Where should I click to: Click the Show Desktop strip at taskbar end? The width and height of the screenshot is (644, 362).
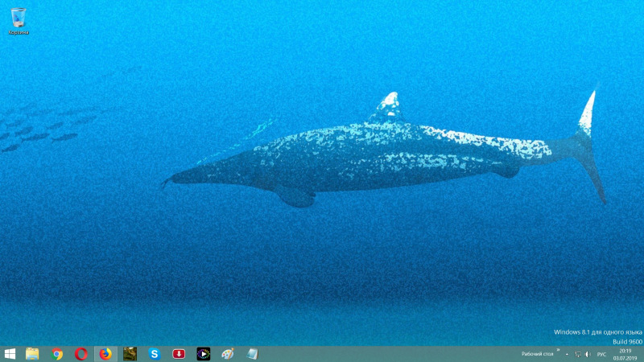point(642,354)
